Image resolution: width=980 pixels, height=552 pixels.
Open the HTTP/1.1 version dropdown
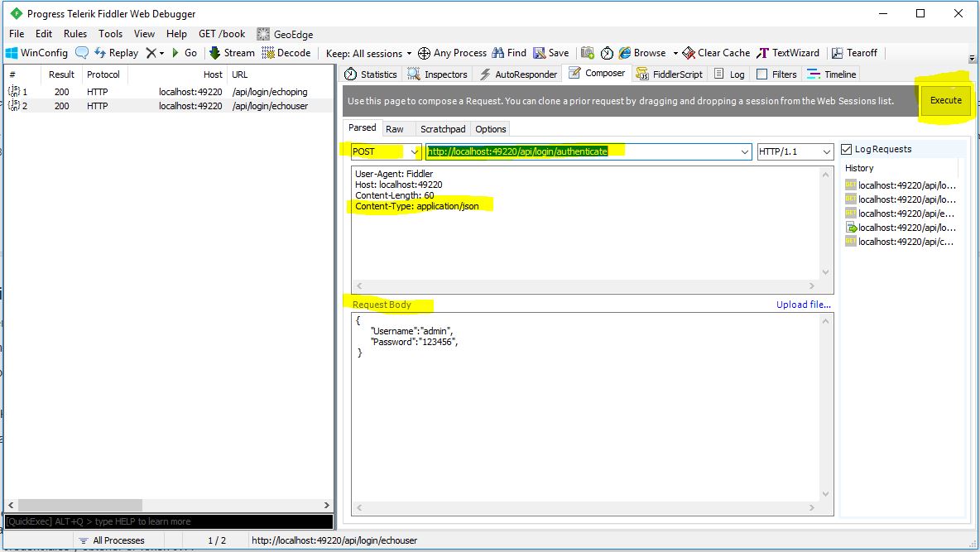coord(795,151)
